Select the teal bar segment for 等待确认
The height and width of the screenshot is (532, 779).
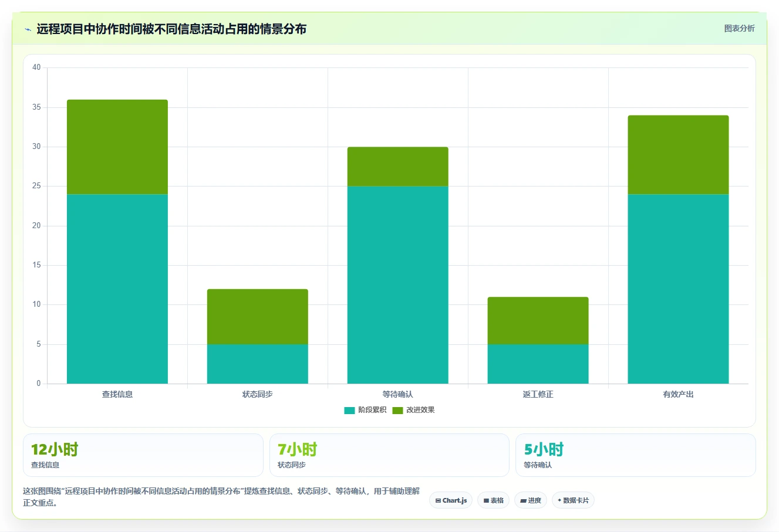pos(398,285)
